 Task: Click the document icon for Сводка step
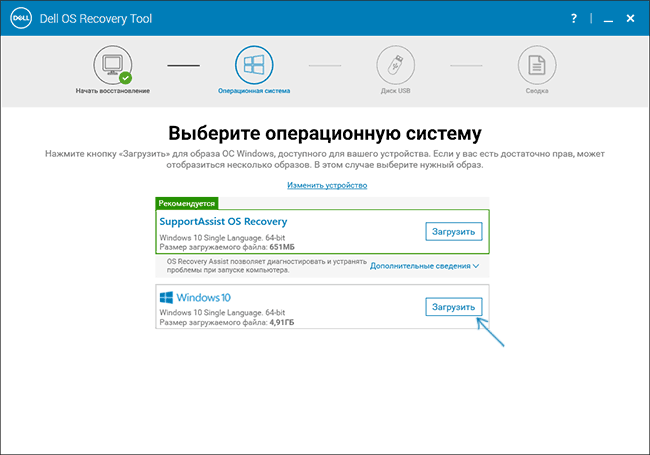click(537, 65)
